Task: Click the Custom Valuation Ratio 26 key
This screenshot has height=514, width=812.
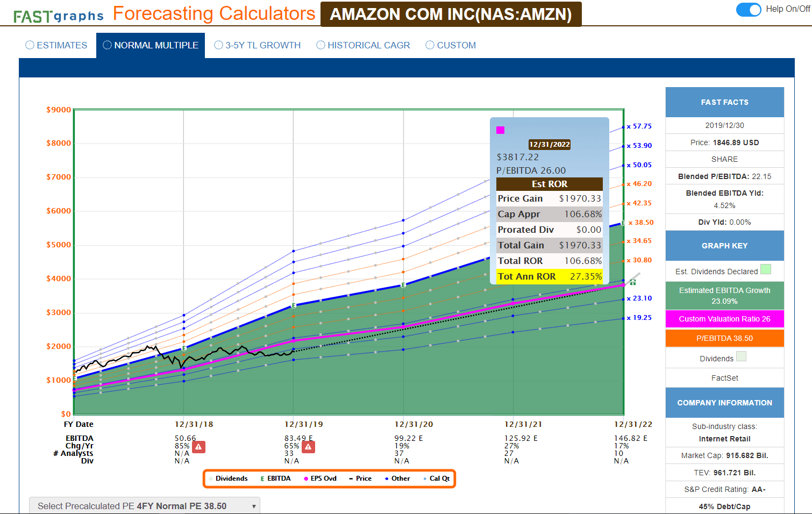Action: pos(724,319)
